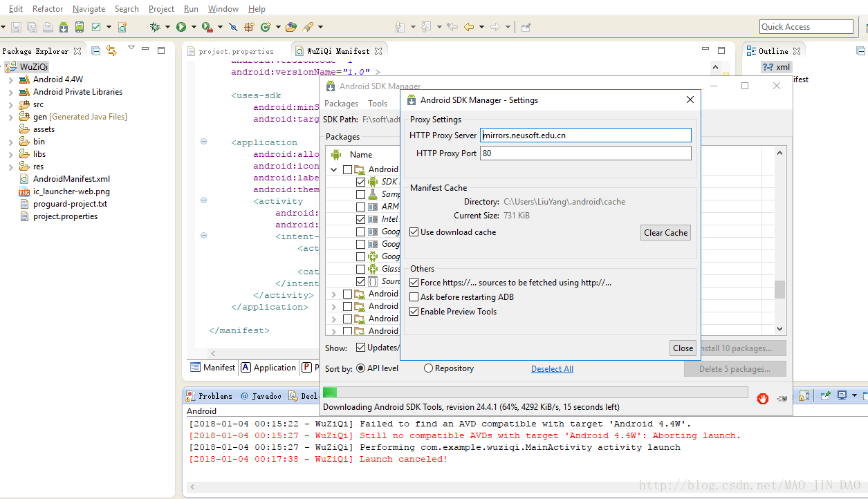Click the Save icon in Eclipse toolbar
The height and width of the screenshot is (499, 868).
15,27
